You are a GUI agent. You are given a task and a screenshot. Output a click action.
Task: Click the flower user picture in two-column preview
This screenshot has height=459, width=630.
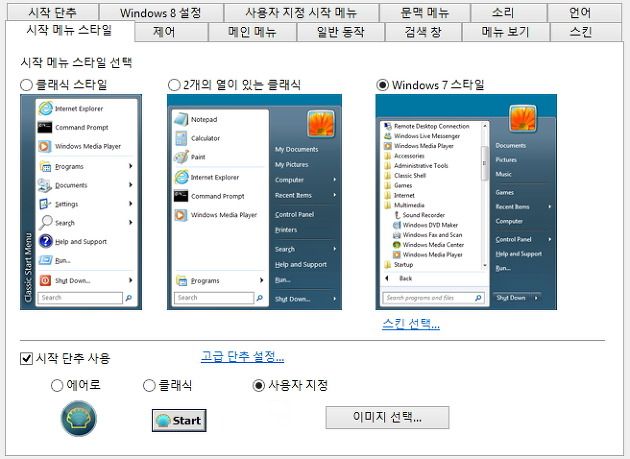coord(321,124)
